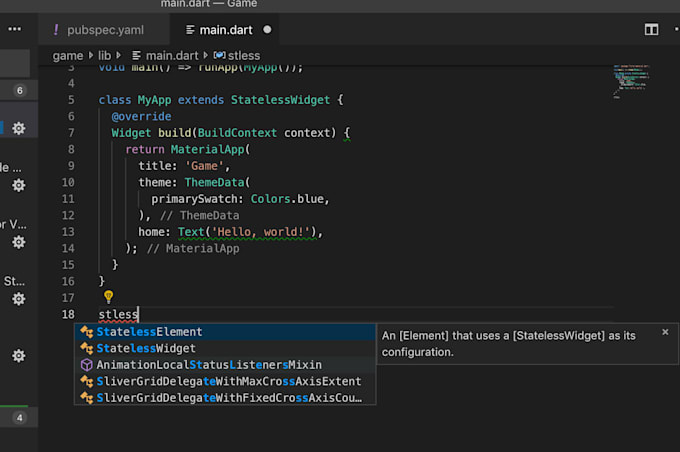Click the lib folder breadcrumb
This screenshot has width=680, height=452.
click(x=105, y=56)
